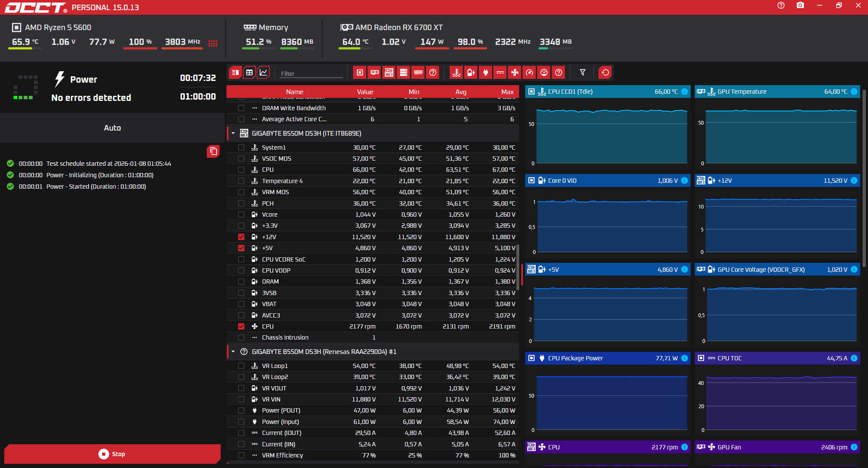Collapse the GIGABYTE B550M DS3H (ITE IT8689E) group

tap(233, 134)
